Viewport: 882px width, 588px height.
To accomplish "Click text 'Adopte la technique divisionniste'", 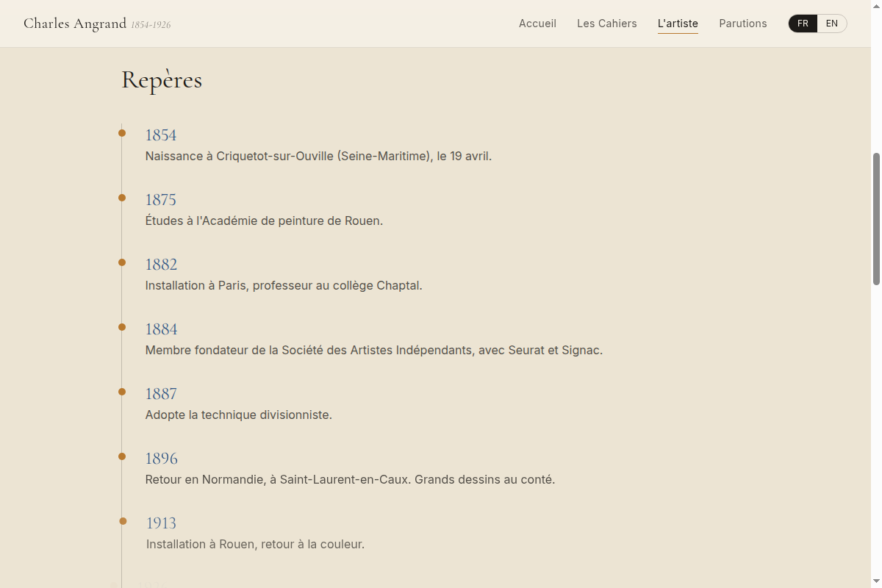I will [x=237, y=415].
